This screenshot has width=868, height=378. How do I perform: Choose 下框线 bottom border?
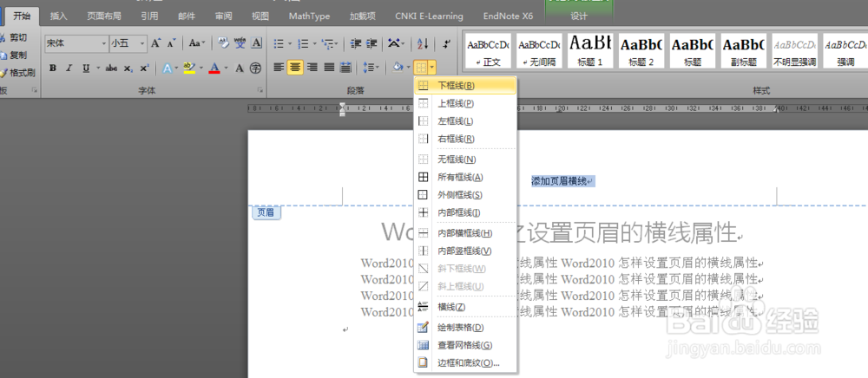pyautogui.click(x=465, y=86)
